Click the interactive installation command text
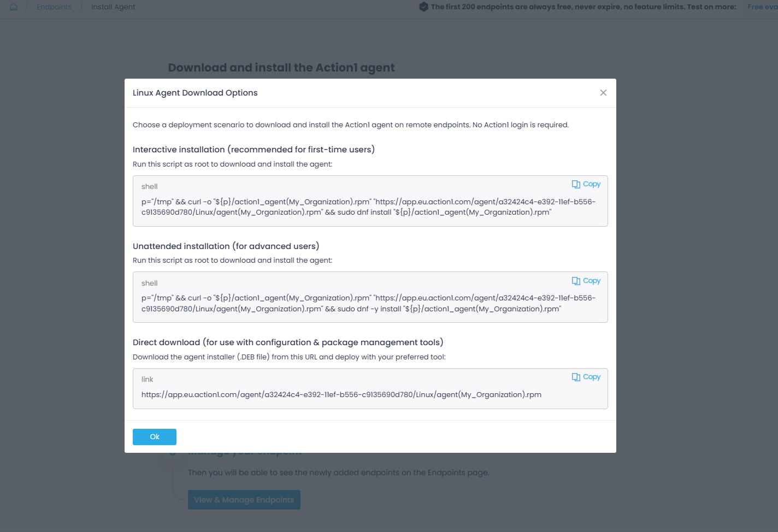This screenshot has height=532, width=778. coord(368,207)
